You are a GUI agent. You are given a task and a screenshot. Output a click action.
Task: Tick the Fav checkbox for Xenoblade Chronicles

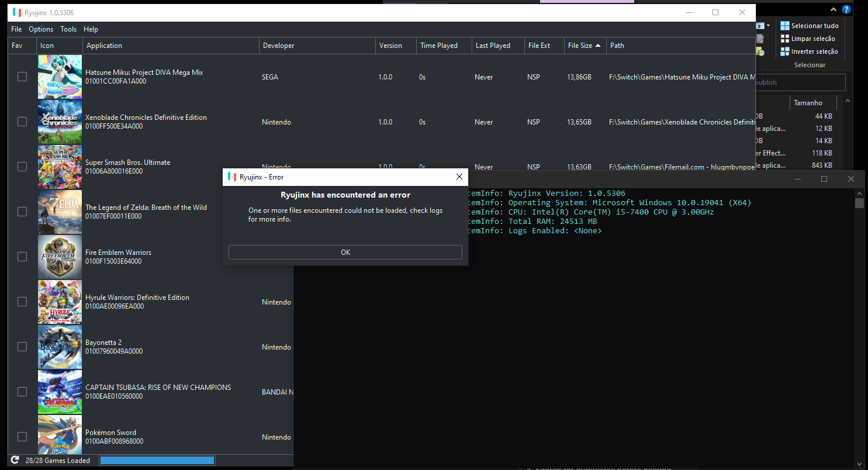point(22,122)
